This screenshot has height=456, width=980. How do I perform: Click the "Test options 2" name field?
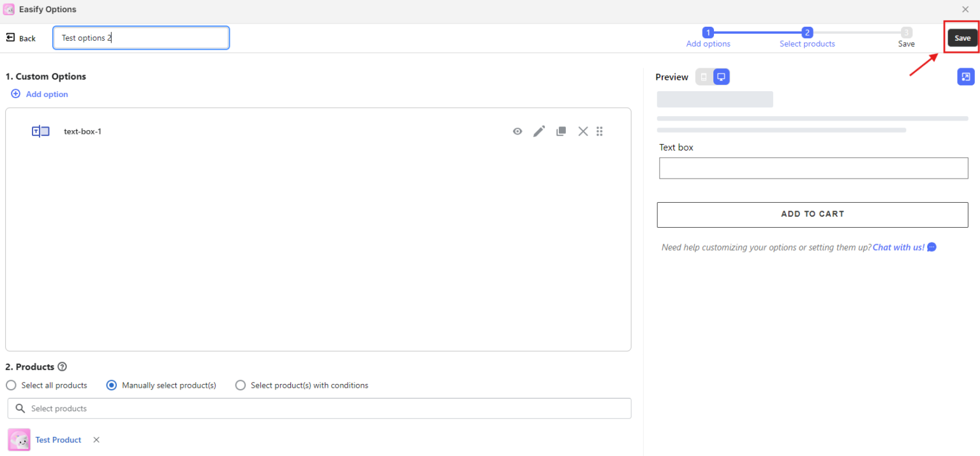pyautogui.click(x=140, y=38)
